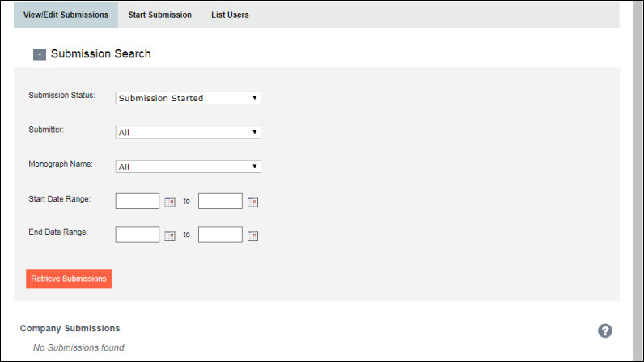Open calendar picker for End Date Range ending

(252, 236)
